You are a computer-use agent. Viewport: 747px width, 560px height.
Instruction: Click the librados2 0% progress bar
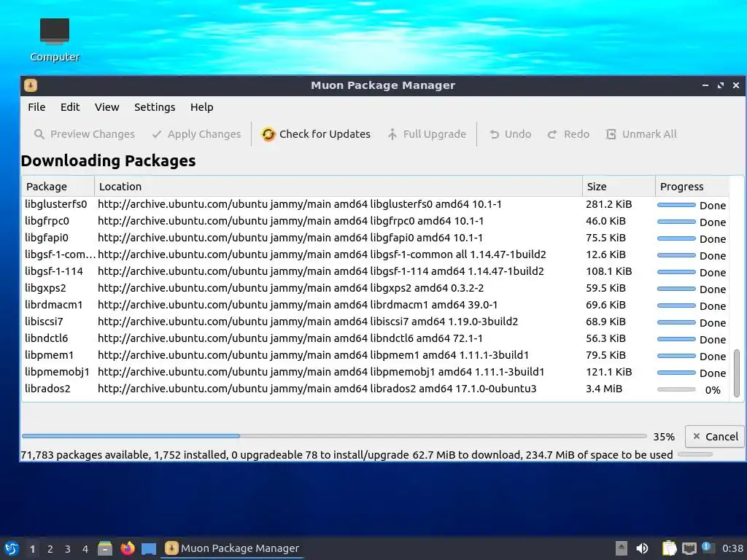[x=676, y=389]
